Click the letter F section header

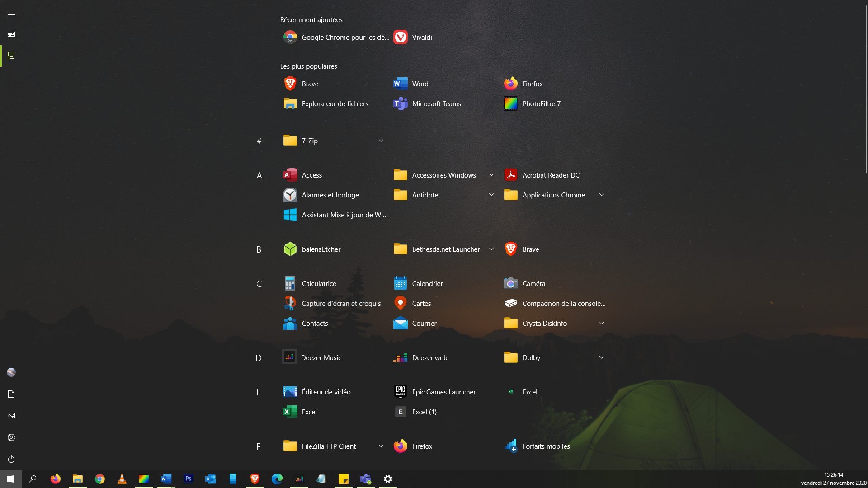click(x=259, y=446)
